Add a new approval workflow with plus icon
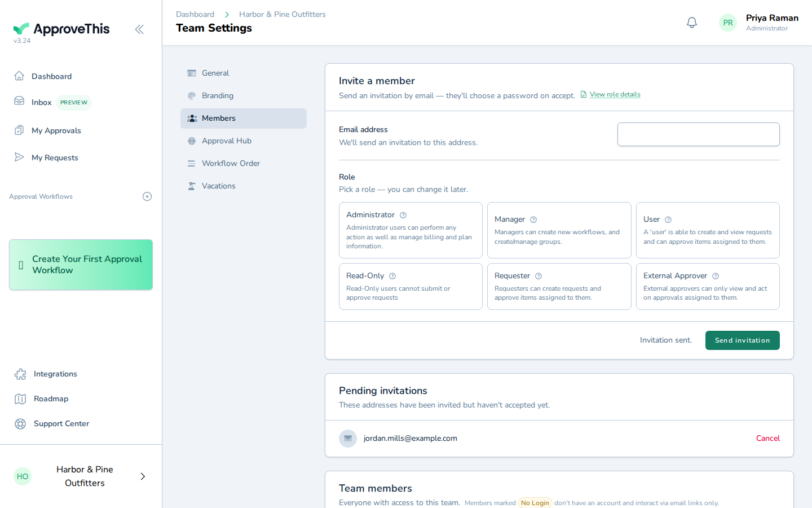This screenshot has width=812, height=508. pos(147,196)
